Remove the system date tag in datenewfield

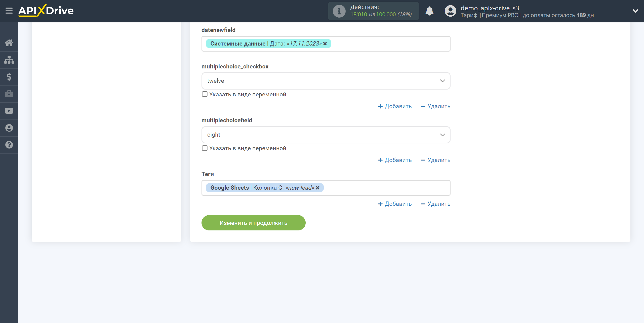[x=325, y=44]
